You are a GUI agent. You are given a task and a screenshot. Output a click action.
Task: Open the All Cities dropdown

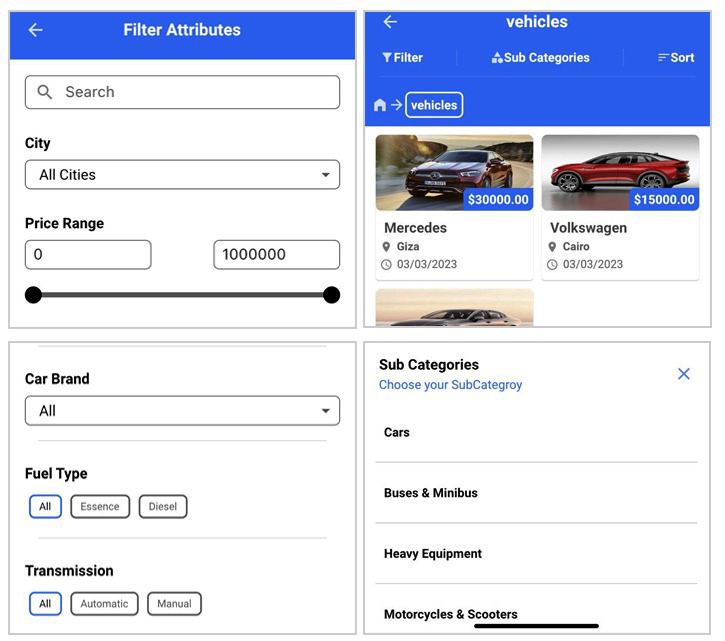pyautogui.click(x=182, y=175)
